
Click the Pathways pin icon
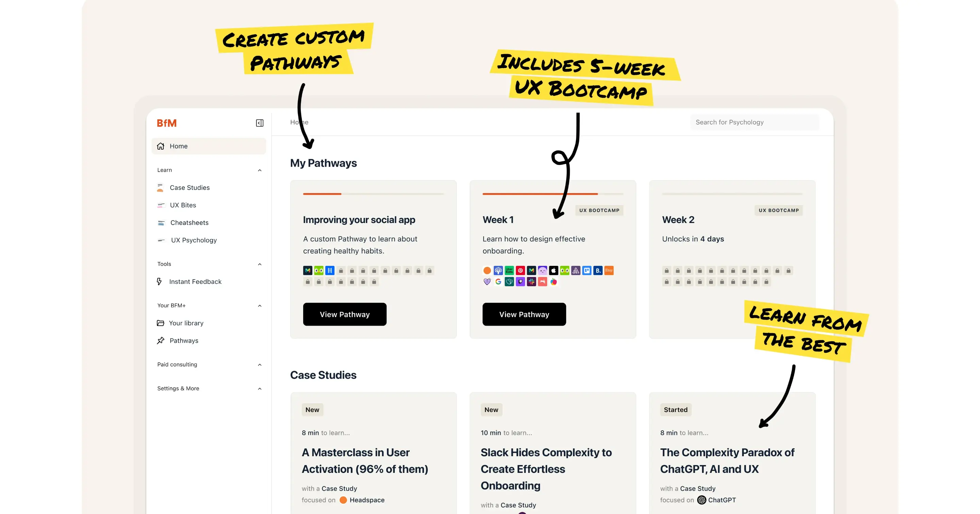click(x=161, y=340)
